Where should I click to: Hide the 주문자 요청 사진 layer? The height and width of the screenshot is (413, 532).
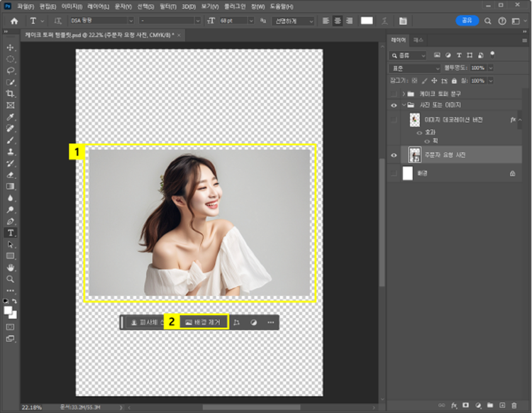coord(394,155)
